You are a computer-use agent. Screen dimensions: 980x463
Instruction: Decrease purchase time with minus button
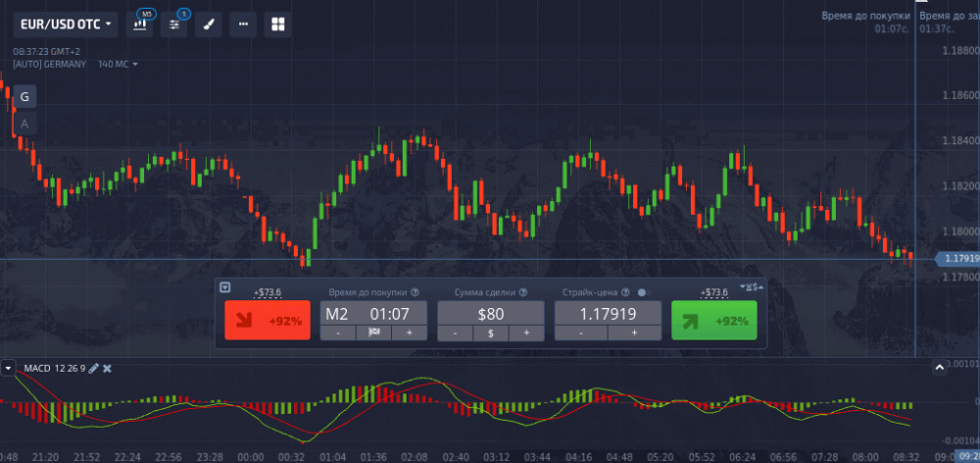338,334
